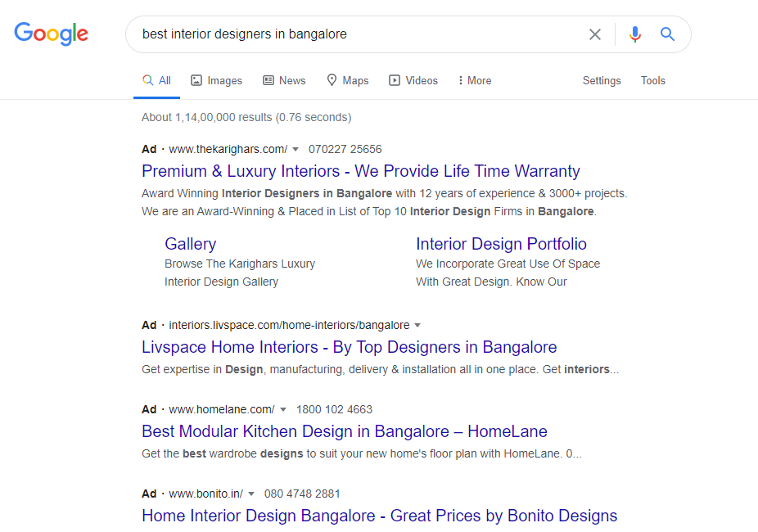Open search Tools
758x532 pixels.
[652, 81]
